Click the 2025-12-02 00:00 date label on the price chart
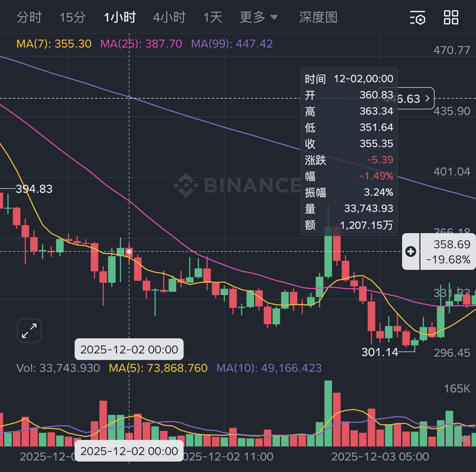Viewport: 476px width, 472px height. point(129,349)
